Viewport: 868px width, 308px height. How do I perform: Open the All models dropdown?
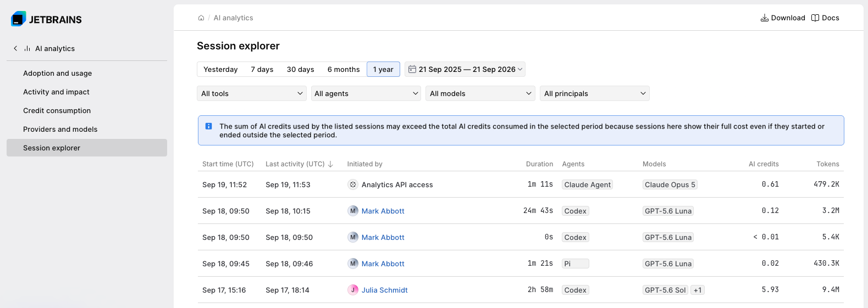(480, 93)
